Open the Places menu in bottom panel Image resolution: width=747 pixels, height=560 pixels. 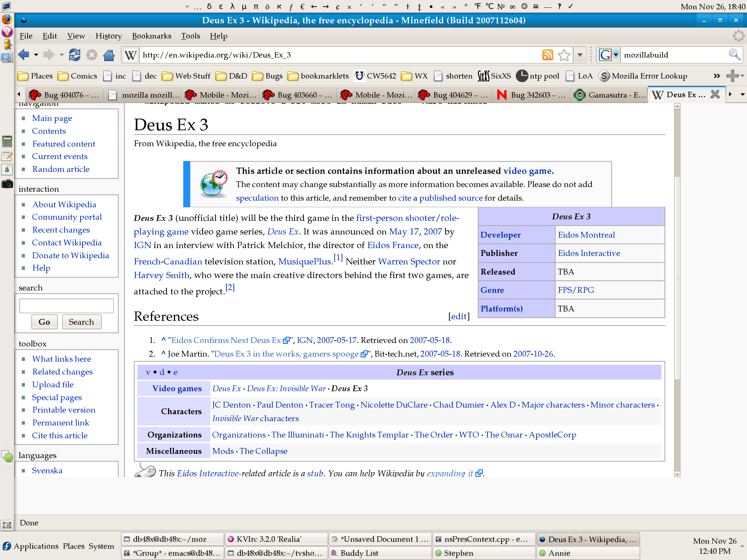tap(74, 546)
